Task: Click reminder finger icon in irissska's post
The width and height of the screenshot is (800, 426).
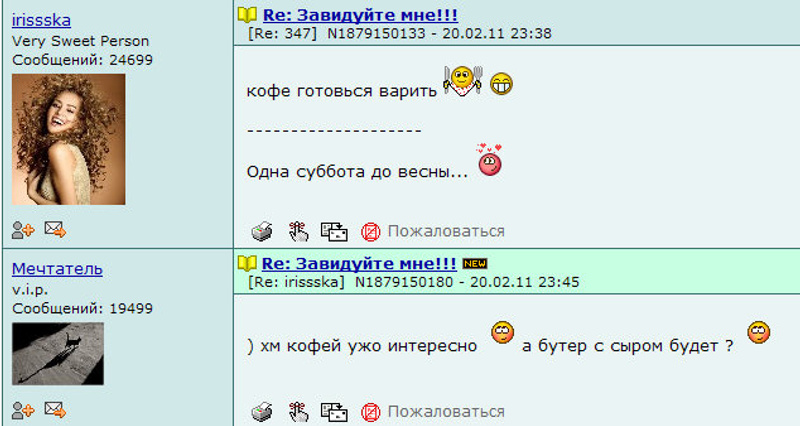Action: [298, 232]
